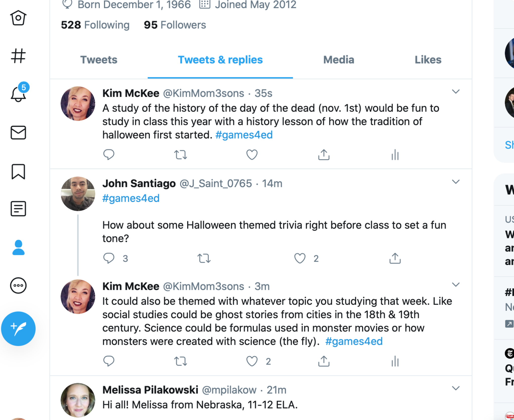Open chevron menu on Kim McKee's 35s tweet
This screenshot has height=420, width=514.
[x=456, y=91]
